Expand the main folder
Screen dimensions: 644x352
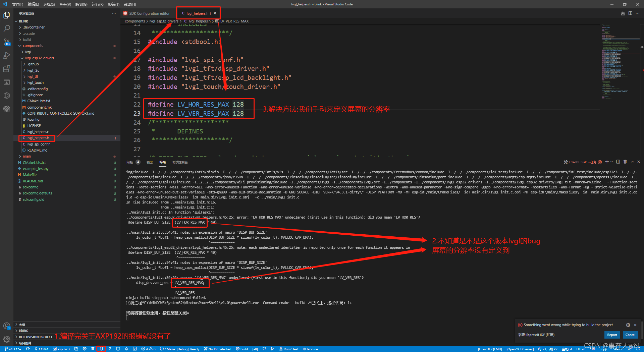click(27, 156)
